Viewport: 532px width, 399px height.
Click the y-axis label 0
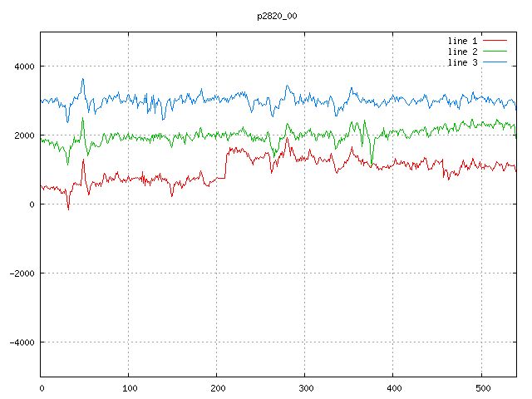pos(32,204)
